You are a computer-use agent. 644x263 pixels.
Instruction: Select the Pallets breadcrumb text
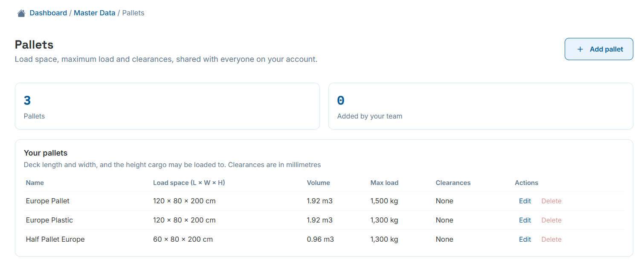click(133, 13)
